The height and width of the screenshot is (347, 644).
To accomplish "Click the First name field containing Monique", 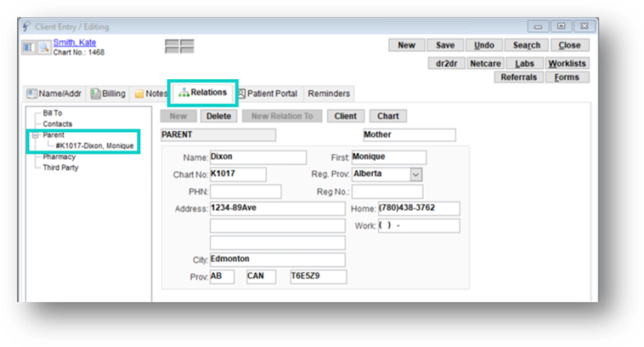I will [389, 157].
